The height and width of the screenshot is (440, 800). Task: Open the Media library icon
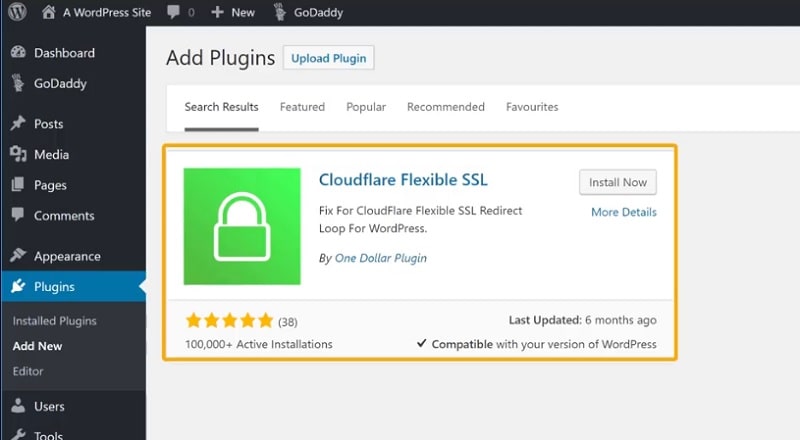point(18,154)
